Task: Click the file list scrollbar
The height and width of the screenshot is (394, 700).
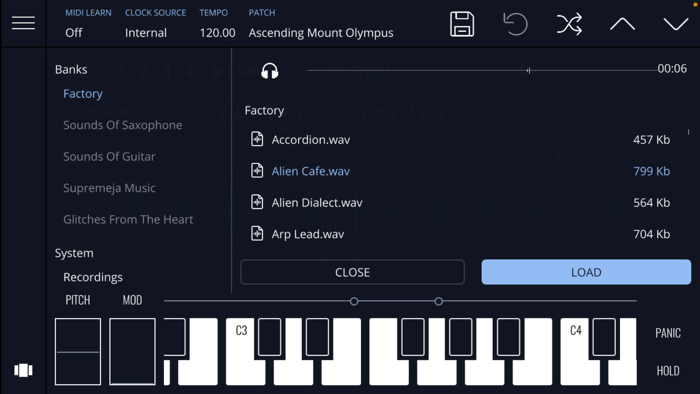Action: pos(688,132)
